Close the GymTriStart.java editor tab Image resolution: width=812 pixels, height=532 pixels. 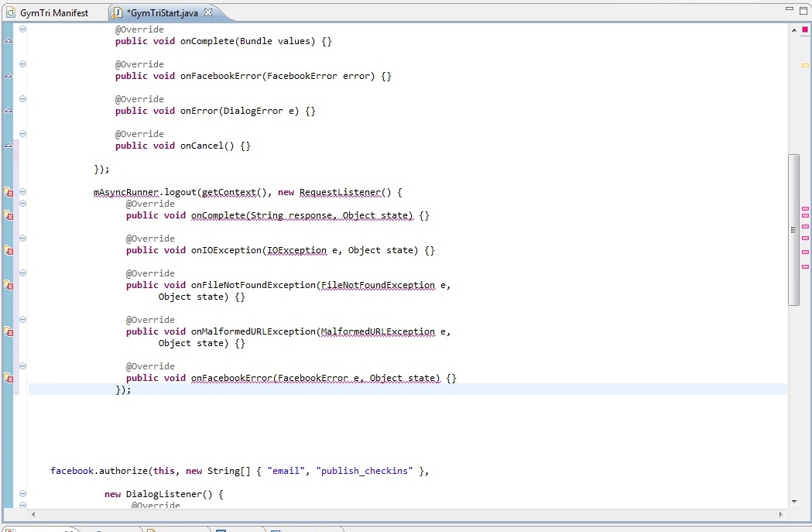click(208, 12)
